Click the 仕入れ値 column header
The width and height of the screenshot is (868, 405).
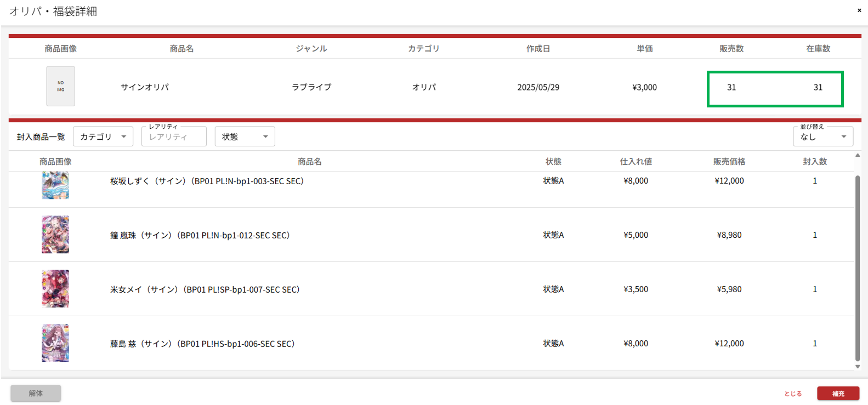[636, 162]
